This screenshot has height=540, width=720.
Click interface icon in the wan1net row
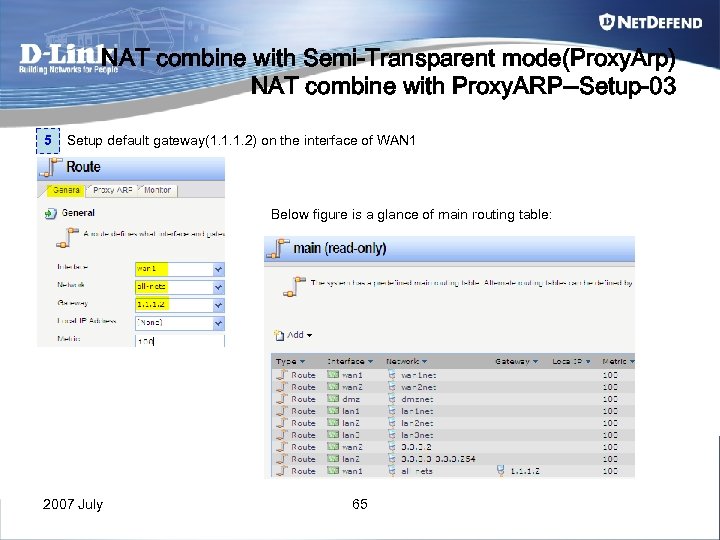333,375
